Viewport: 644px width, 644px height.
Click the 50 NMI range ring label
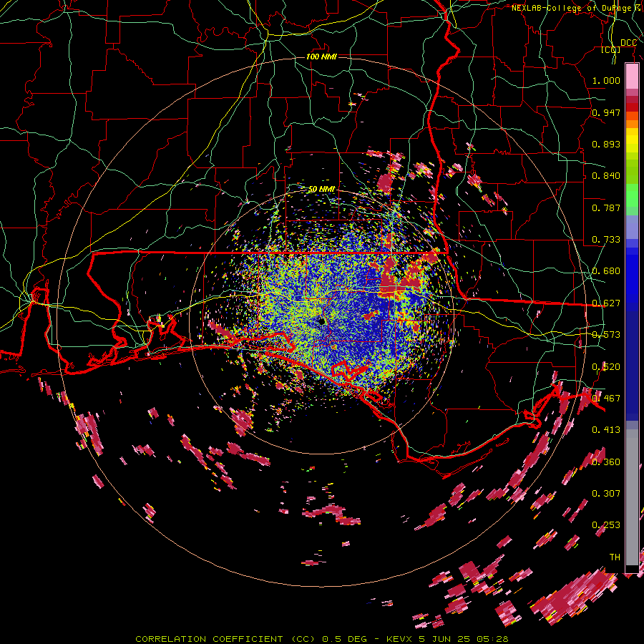point(321,190)
